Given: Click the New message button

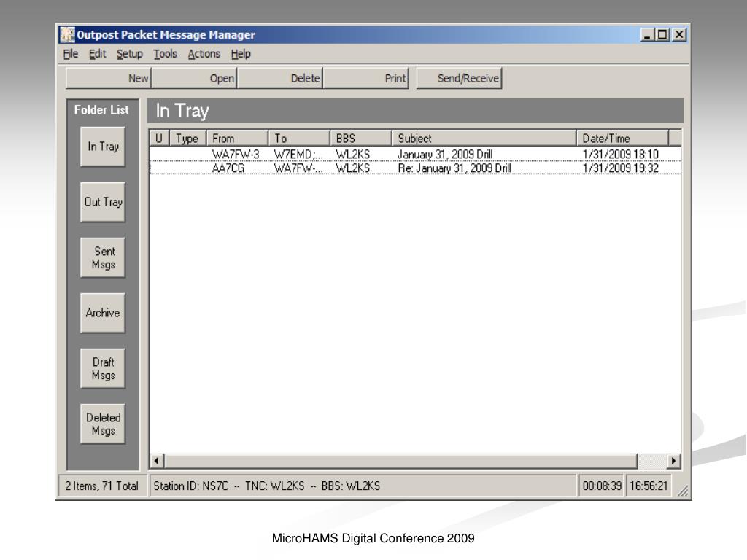Looking at the screenshot, I should pos(109,78).
